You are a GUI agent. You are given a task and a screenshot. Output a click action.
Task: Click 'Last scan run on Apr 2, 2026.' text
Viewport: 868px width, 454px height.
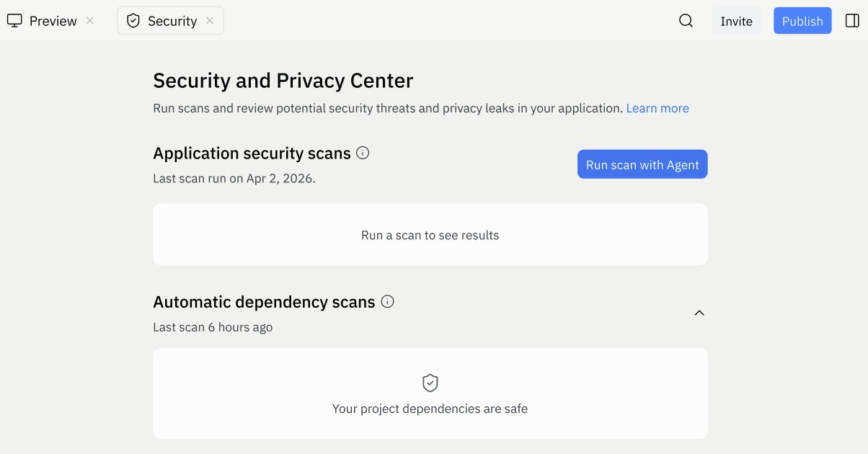[234, 178]
